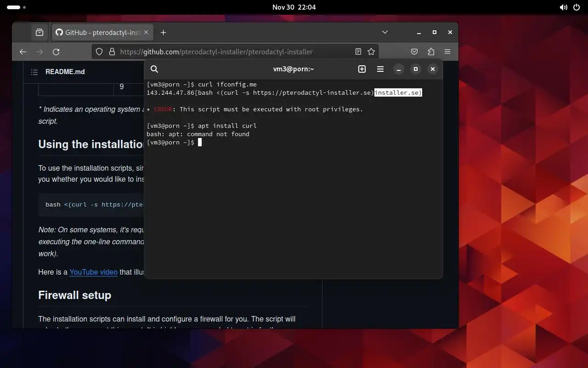Image resolution: width=588 pixels, height=368 pixels.
Task: Click the terminal prompt cursor line
Action: [x=174, y=142]
